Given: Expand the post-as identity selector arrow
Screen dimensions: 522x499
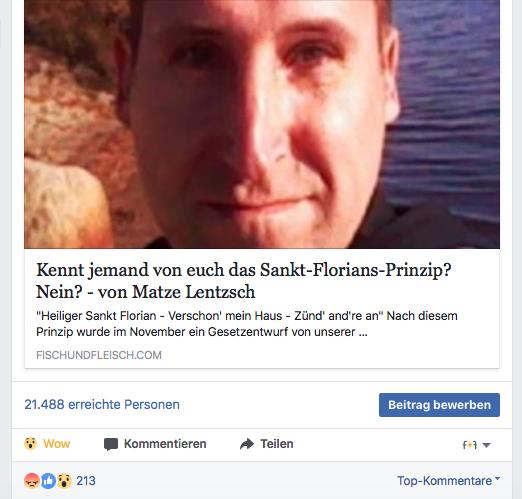Looking at the screenshot, I should coord(487,445).
